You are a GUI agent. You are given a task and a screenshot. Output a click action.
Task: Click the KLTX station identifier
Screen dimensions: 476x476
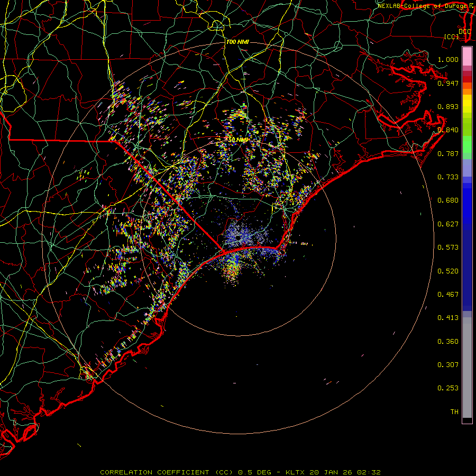[x=296, y=472]
